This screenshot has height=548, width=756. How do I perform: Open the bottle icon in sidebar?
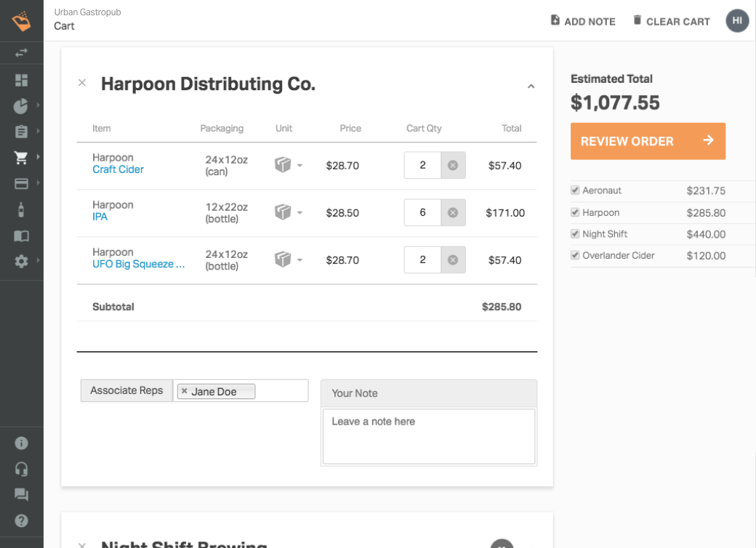(x=21, y=209)
